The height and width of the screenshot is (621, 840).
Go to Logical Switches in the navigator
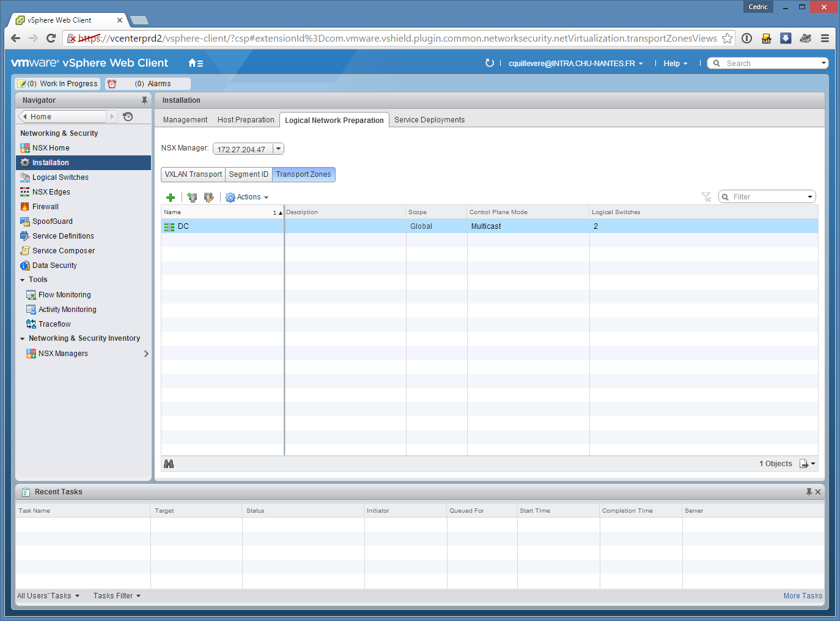tap(60, 177)
